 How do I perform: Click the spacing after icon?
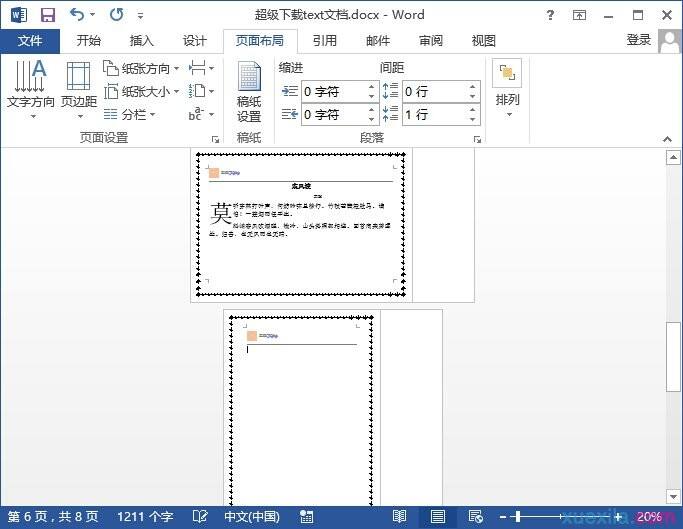click(x=390, y=114)
